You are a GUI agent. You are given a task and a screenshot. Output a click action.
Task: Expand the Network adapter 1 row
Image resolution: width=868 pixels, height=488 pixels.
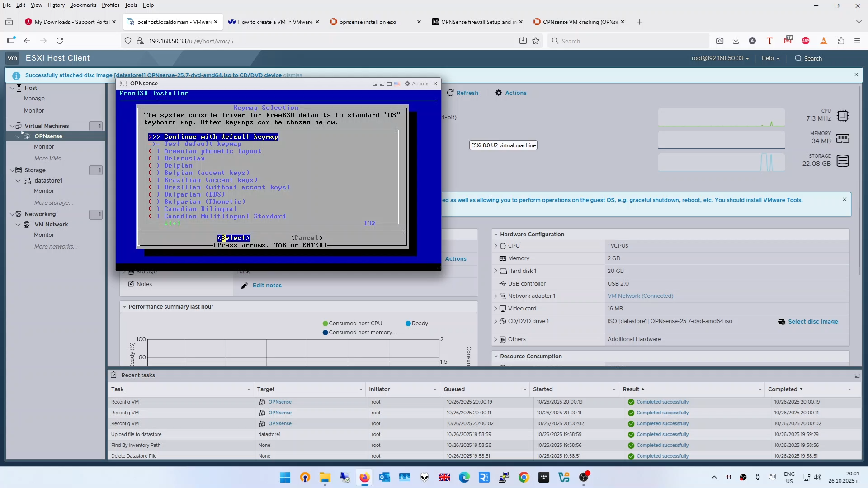(496, 296)
